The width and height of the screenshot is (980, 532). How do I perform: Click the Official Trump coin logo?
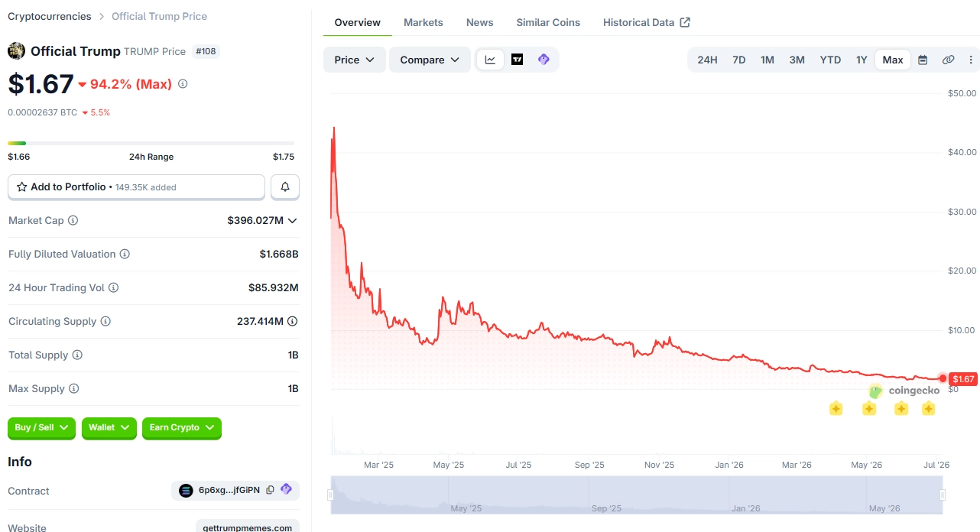[x=16, y=51]
